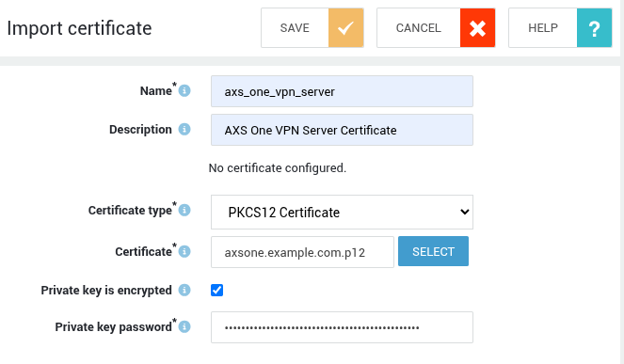Viewport: 624px width, 364px height.
Task: Open info icon beside Description label
Action: [x=184, y=129]
